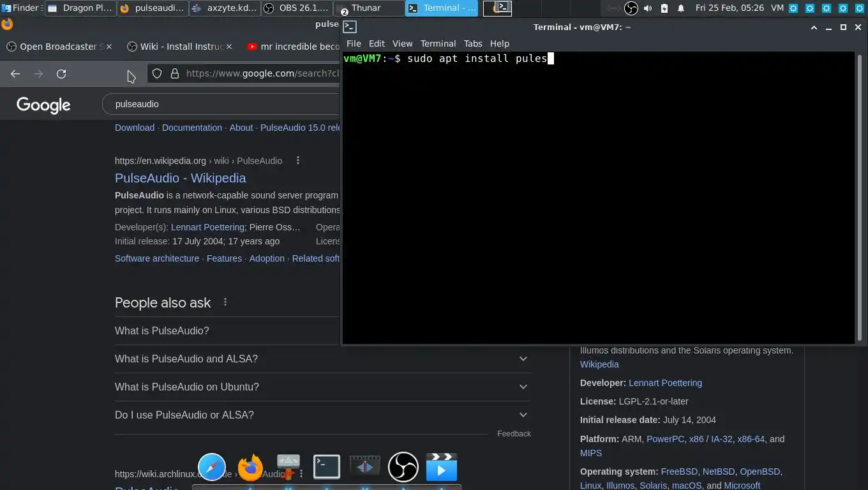Viewport: 868px width, 490px height.
Task: Open the volume control in top panel
Action: (648, 8)
